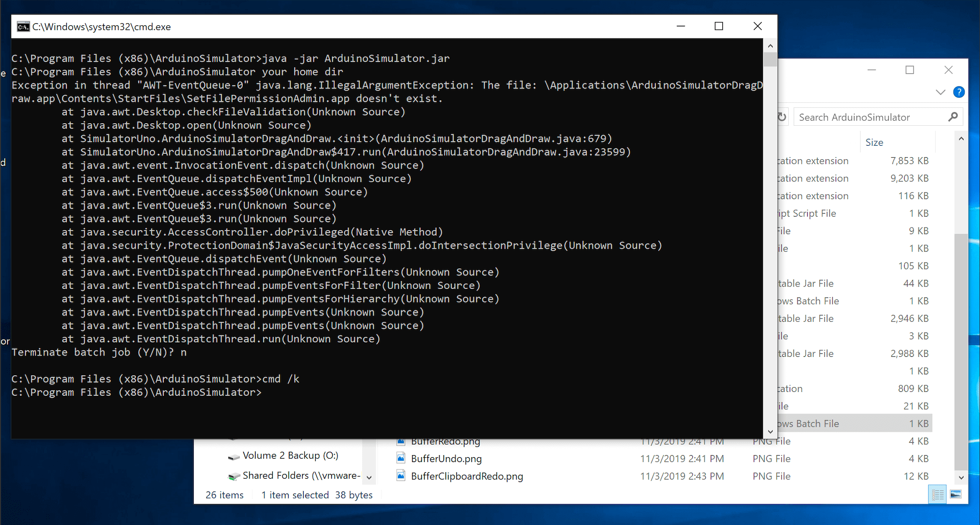Image resolution: width=980 pixels, height=525 pixels.
Task: Click the cmd window scrollbar down arrow
Action: click(770, 432)
